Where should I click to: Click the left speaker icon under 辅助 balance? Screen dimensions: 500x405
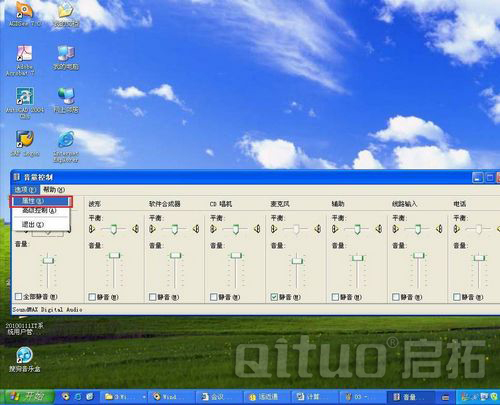(x=335, y=229)
